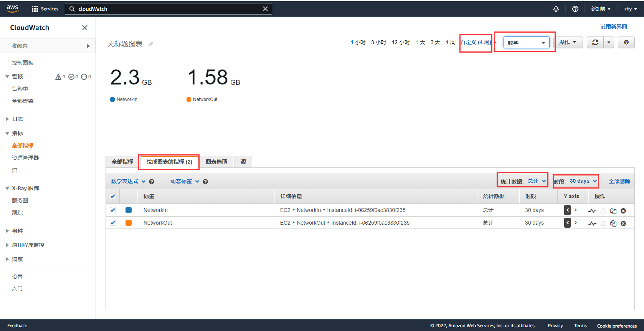Open 自定义 (4 周) time range
The height and width of the screenshot is (331, 644).
point(476,42)
